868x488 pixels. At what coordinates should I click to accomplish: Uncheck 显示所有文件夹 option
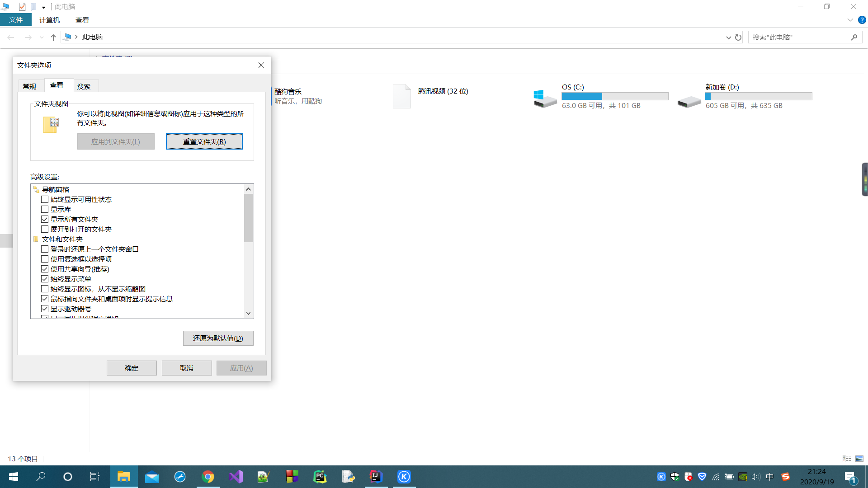[x=45, y=220]
